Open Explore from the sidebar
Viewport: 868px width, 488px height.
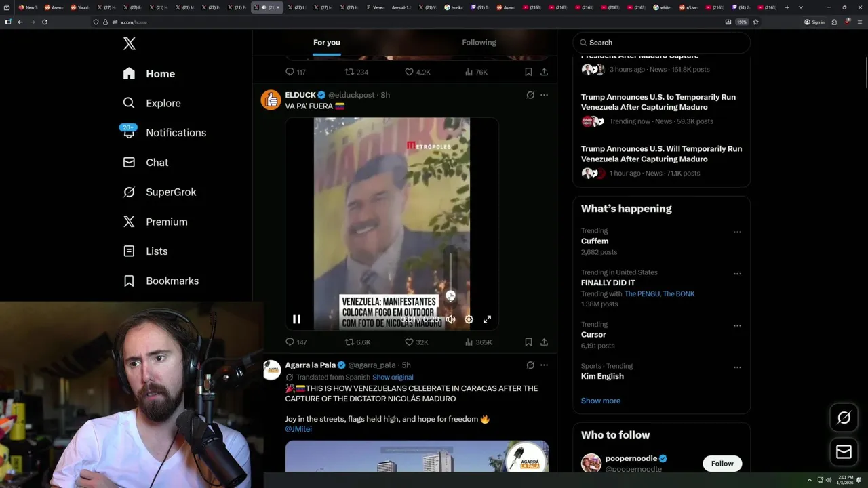tap(152, 103)
